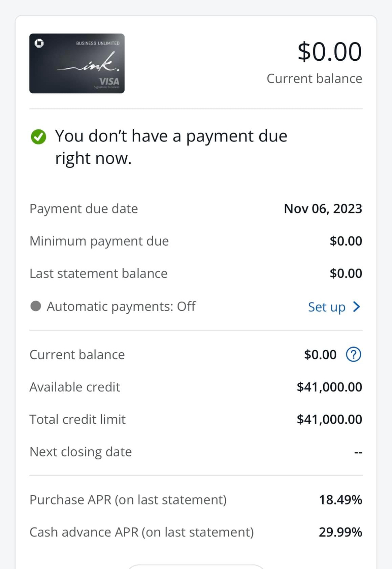The height and width of the screenshot is (569, 392).
Task: Click the 18.49% purchase APR value
Action: 340,500
